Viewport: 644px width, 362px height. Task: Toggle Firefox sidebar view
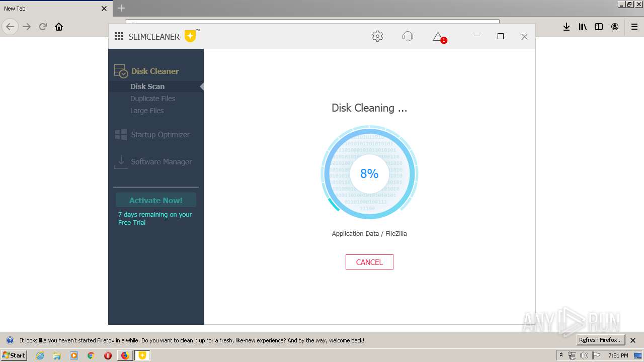click(x=599, y=27)
